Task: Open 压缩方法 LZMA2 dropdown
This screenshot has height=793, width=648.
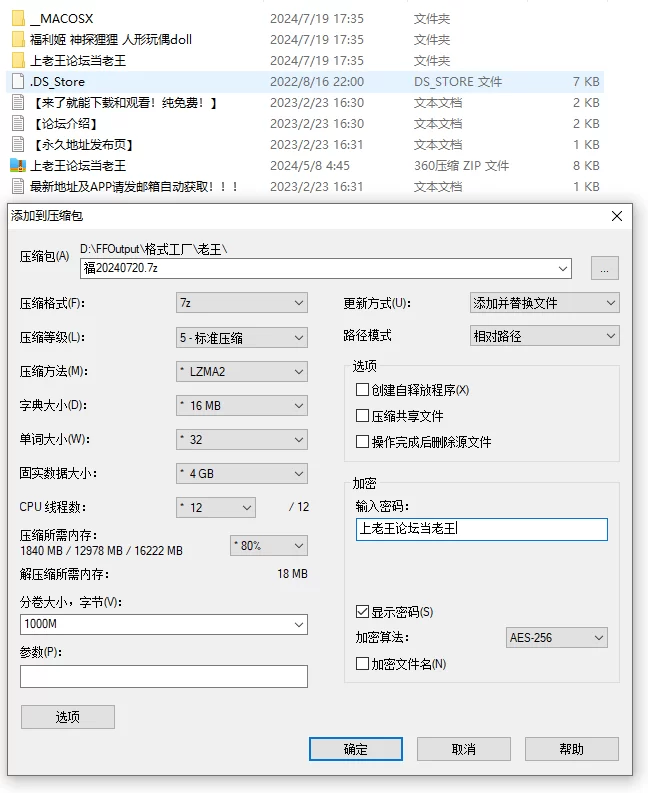Action: 242,372
